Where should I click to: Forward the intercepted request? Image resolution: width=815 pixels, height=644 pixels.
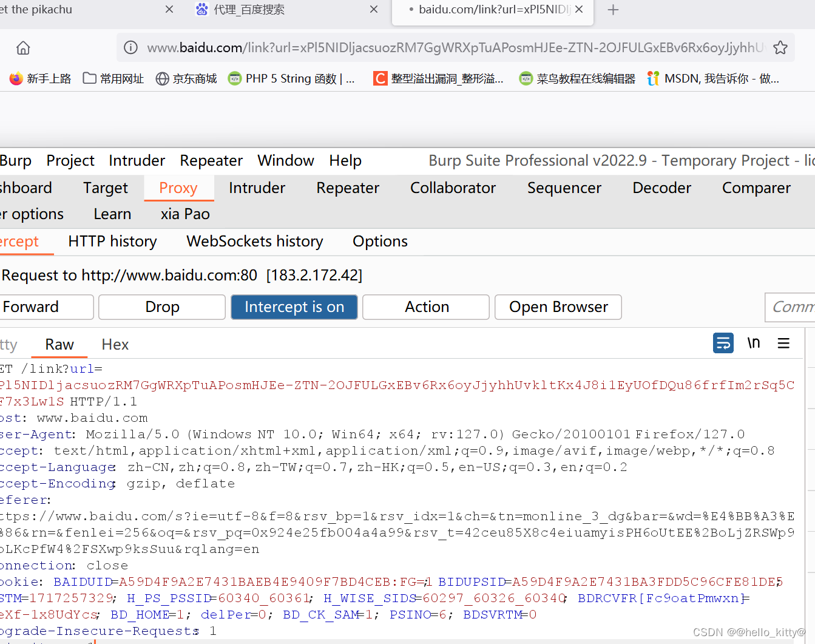[46, 307]
